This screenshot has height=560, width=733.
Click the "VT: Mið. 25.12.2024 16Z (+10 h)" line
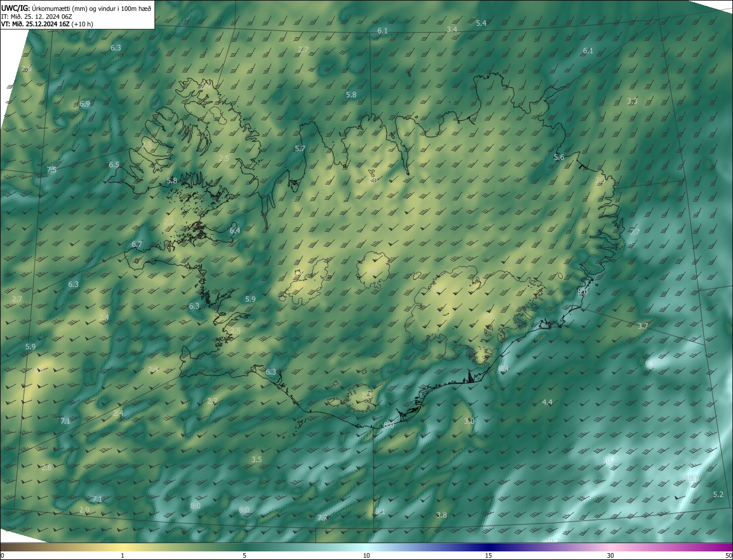(48, 24)
